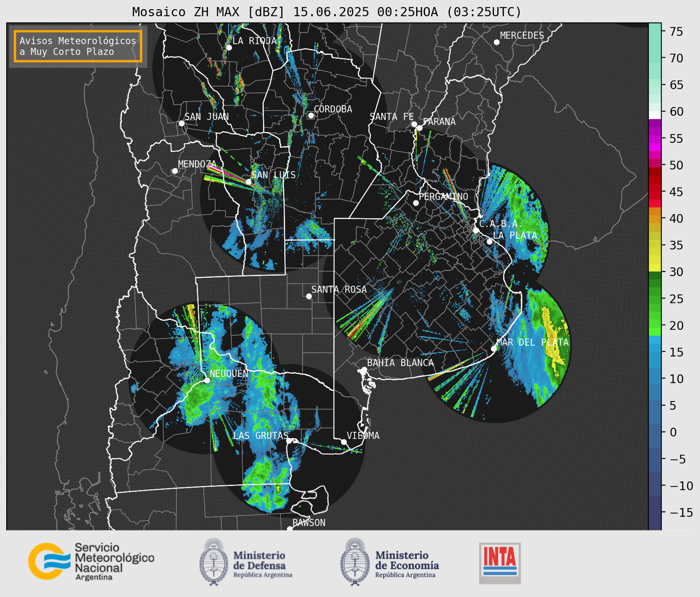Click the −15 value on the dBZ scale
Image resolution: width=700 pixels, height=597 pixels.
coord(680,512)
